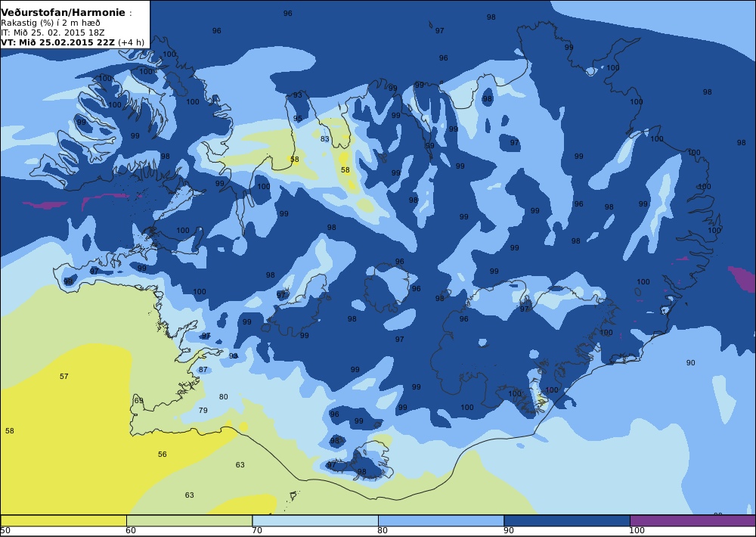Click the legend scale label 60
The image size is (756, 537).
pyautogui.click(x=131, y=531)
